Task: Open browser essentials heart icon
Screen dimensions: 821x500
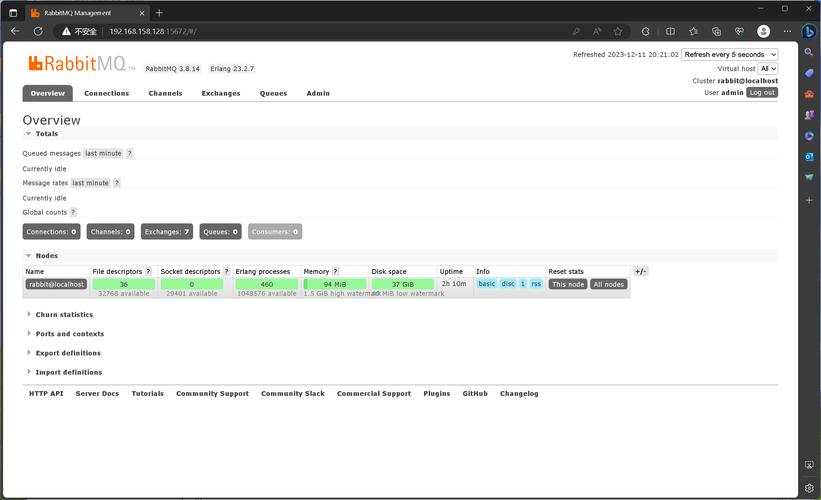Action: point(739,31)
